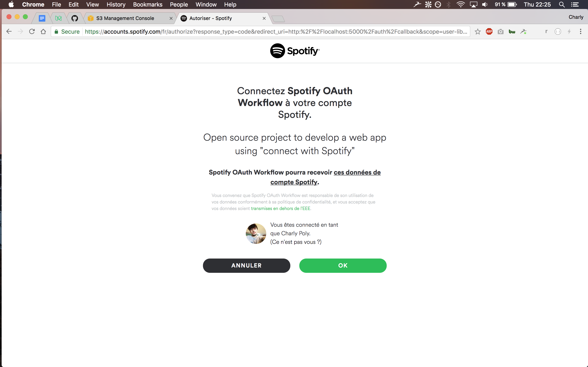Open the 'ces données de compte Spotify' link

[357, 172]
